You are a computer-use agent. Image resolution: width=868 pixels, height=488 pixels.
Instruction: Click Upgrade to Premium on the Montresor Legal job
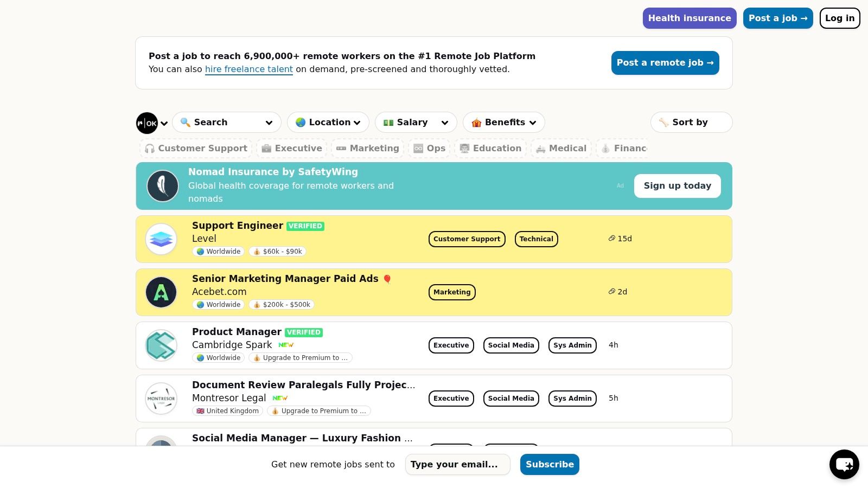tap(319, 411)
